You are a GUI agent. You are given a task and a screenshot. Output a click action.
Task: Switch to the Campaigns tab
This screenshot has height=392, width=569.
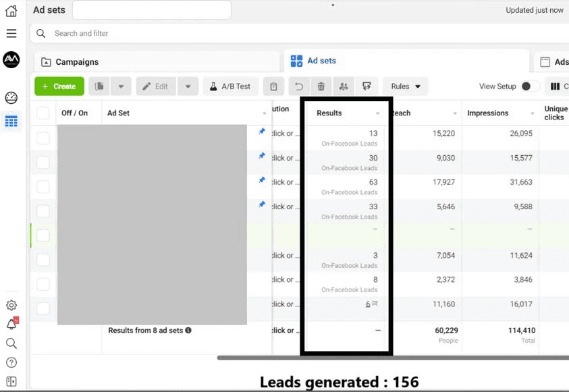click(157, 62)
